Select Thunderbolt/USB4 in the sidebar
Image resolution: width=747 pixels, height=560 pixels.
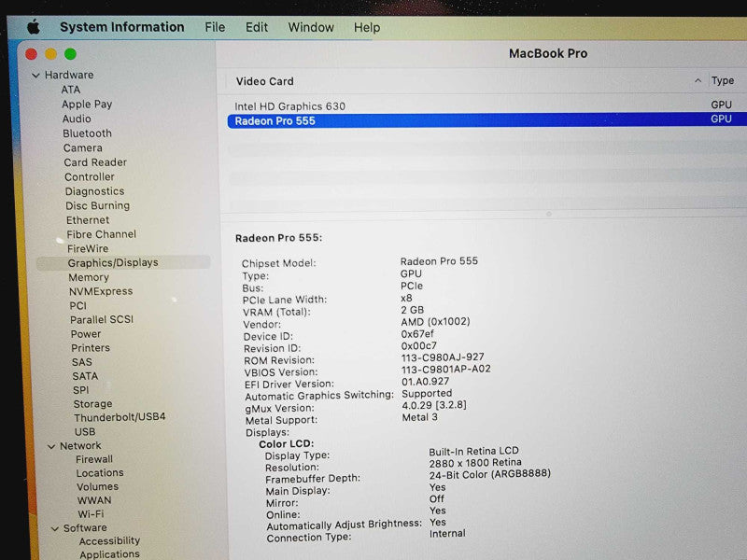[x=120, y=417]
